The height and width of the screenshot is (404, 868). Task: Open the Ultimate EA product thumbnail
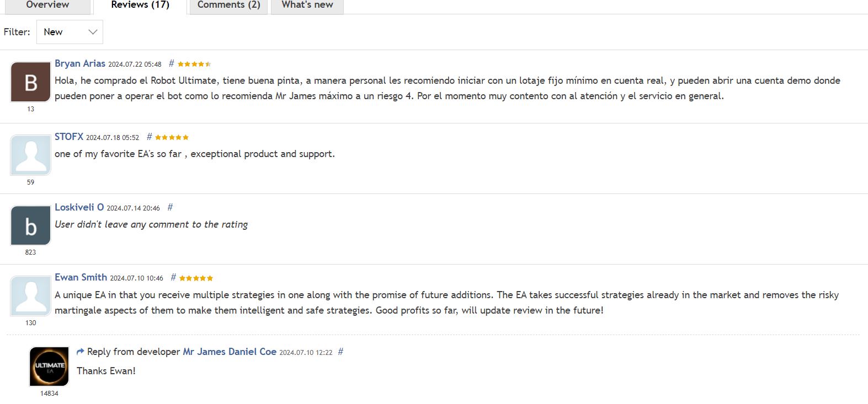click(x=49, y=365)
